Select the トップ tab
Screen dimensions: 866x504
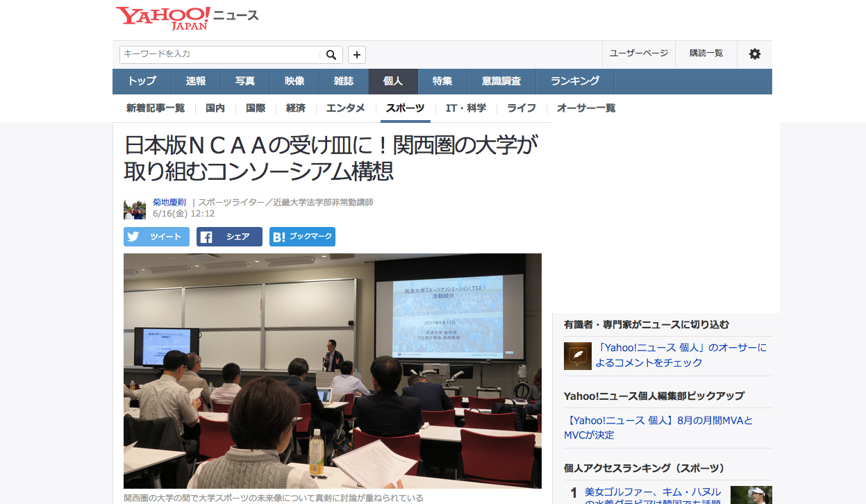click(142, 81)
